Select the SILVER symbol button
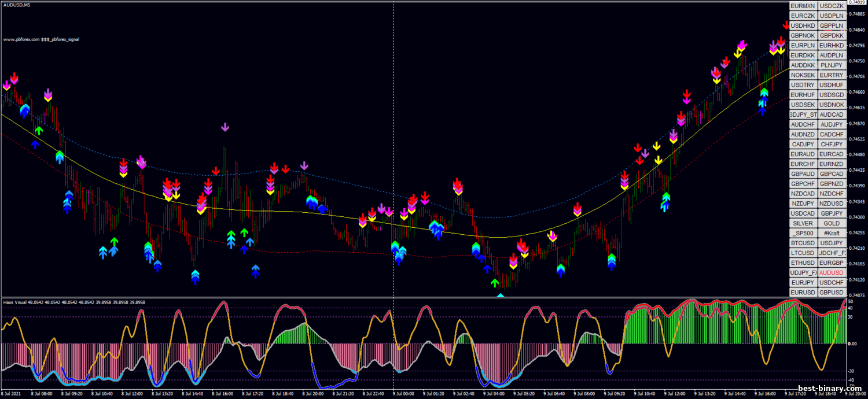 click(803, 223)
